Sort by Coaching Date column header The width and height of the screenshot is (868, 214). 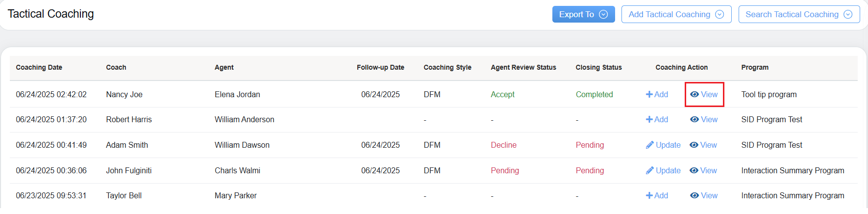coord(39,67)
